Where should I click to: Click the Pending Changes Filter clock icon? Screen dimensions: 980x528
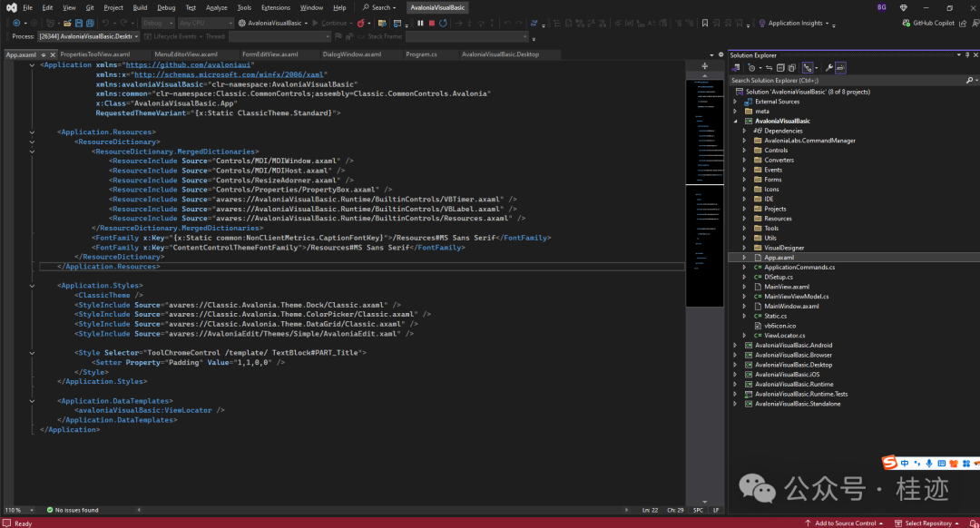751,67
